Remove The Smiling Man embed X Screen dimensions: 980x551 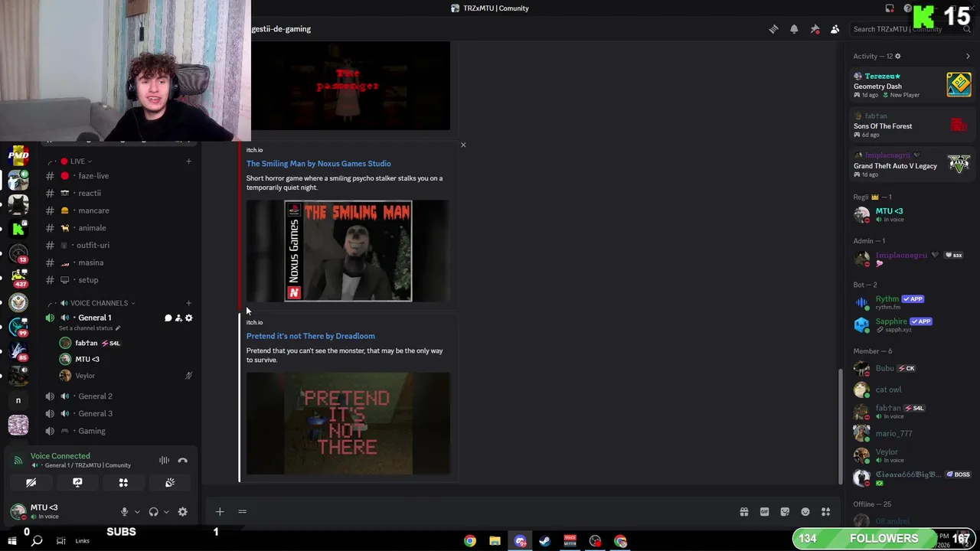click(x=462, y=145)
